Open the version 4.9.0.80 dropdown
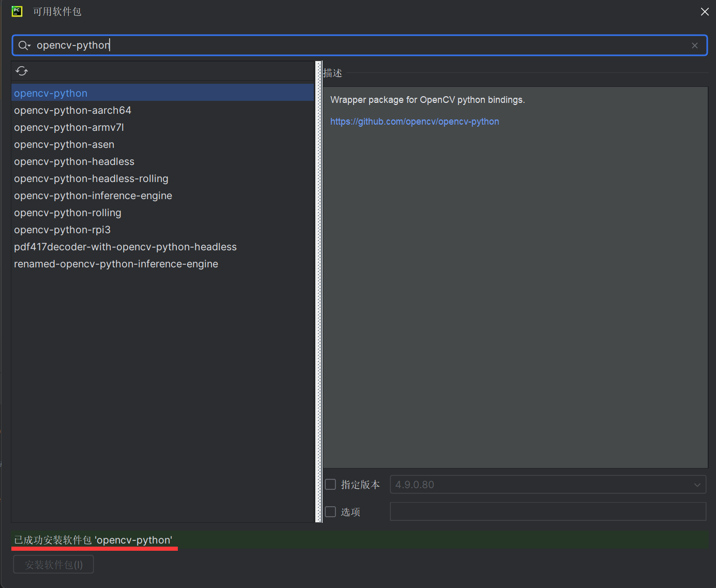Viewport: 716px width, 588px height. tap(547, 485)
